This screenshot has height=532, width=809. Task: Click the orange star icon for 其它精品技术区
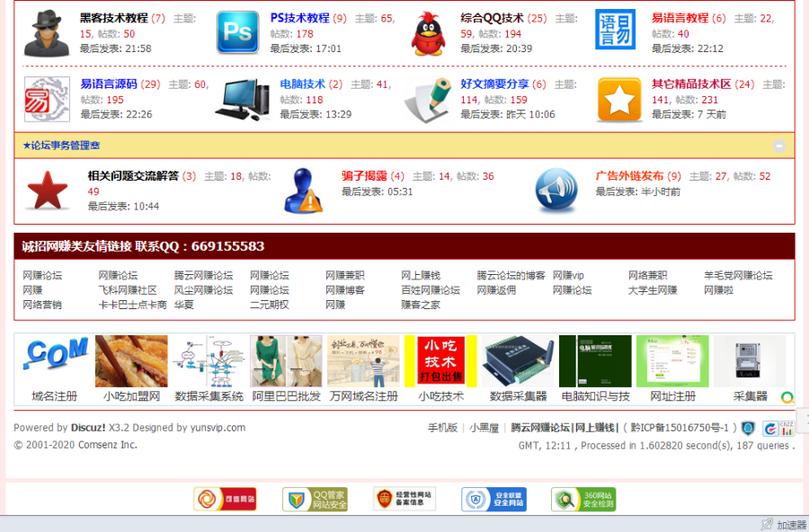[619, 99]
